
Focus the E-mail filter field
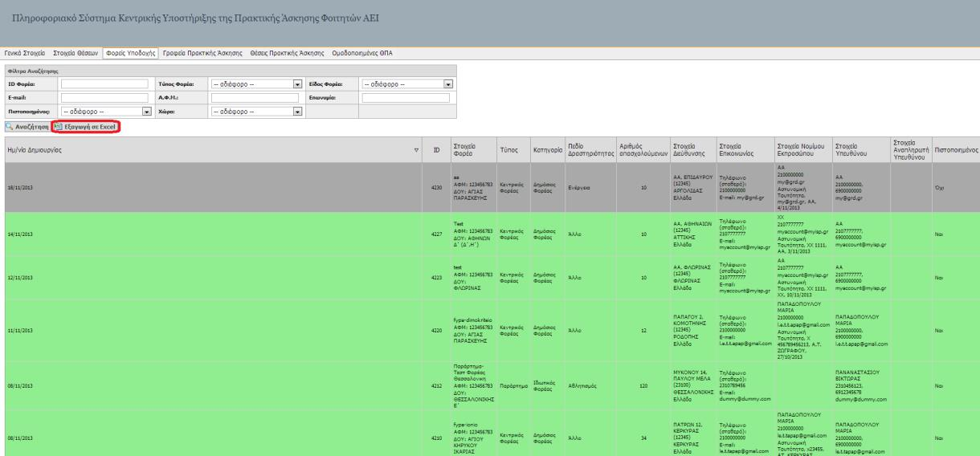tap(105, 98)
